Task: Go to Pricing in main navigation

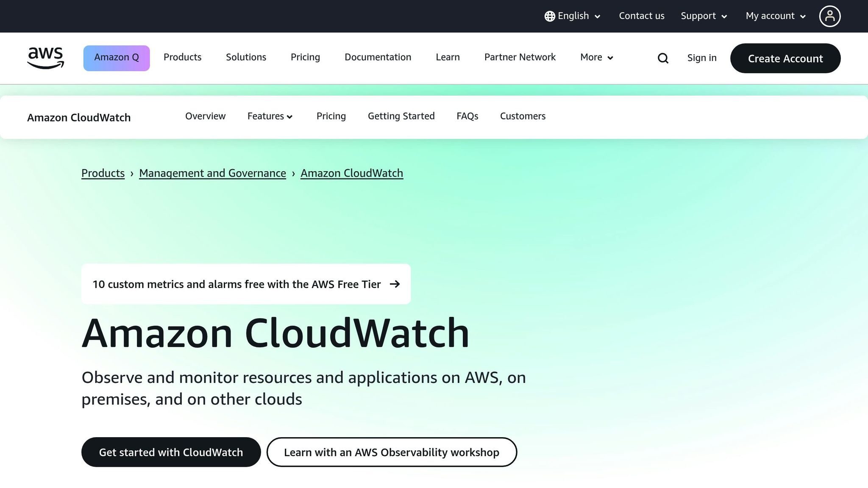Action: click(x=305, y=57)
